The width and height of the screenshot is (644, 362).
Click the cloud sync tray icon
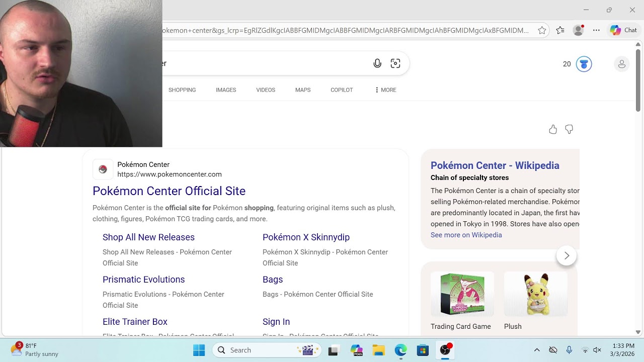point(553,350)
